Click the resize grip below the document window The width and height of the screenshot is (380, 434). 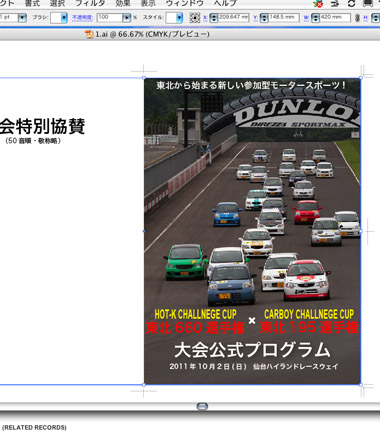202,406
